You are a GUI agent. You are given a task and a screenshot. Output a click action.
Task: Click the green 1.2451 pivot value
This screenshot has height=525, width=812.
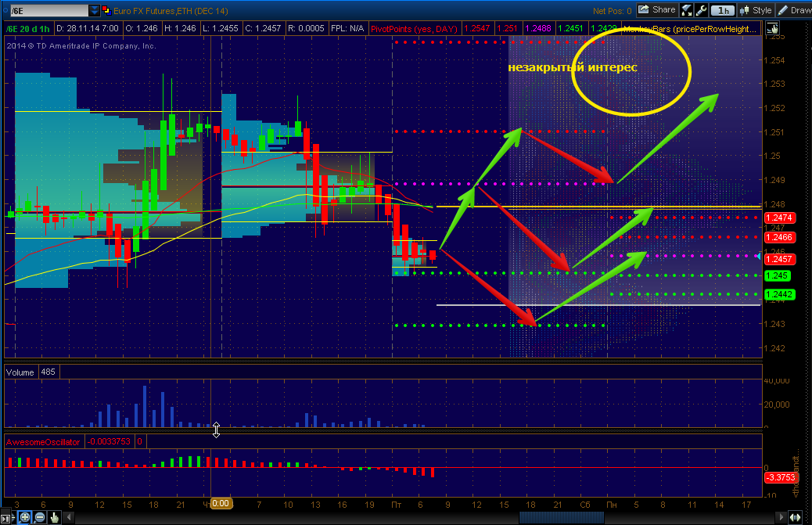[x=570, y=28]
